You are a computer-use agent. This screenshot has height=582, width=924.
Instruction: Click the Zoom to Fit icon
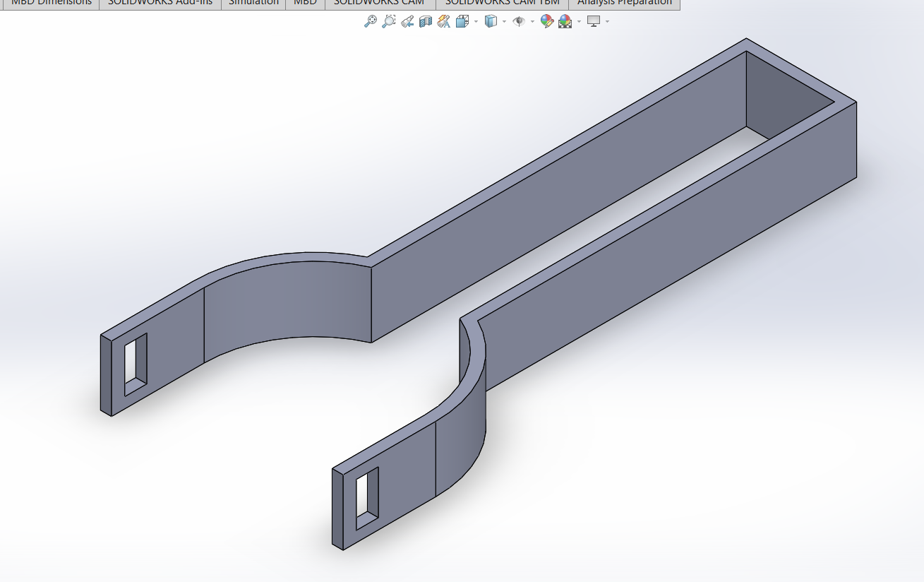(x=370, y=22)
